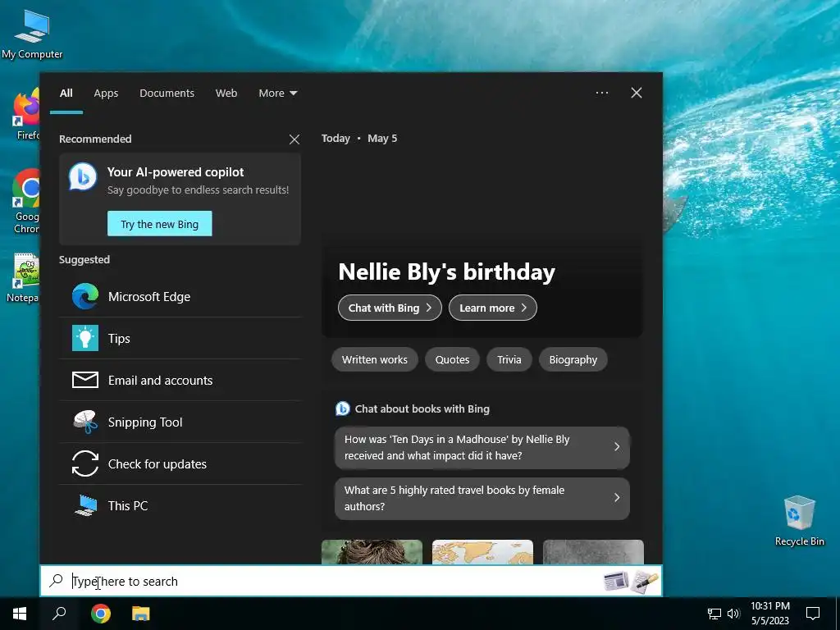
Task: Open search panel options (three dots)
Action: point(602,93)
